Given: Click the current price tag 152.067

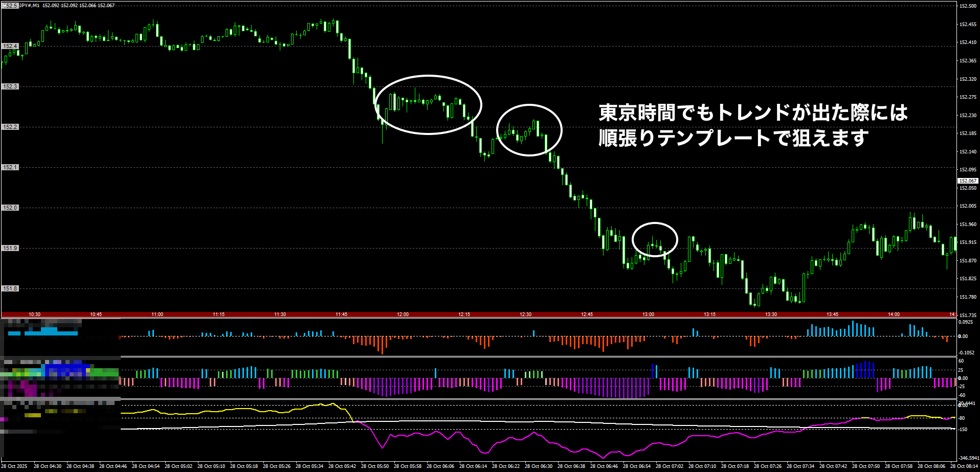Looking at the screenshot, I should [x=967, y=181].
